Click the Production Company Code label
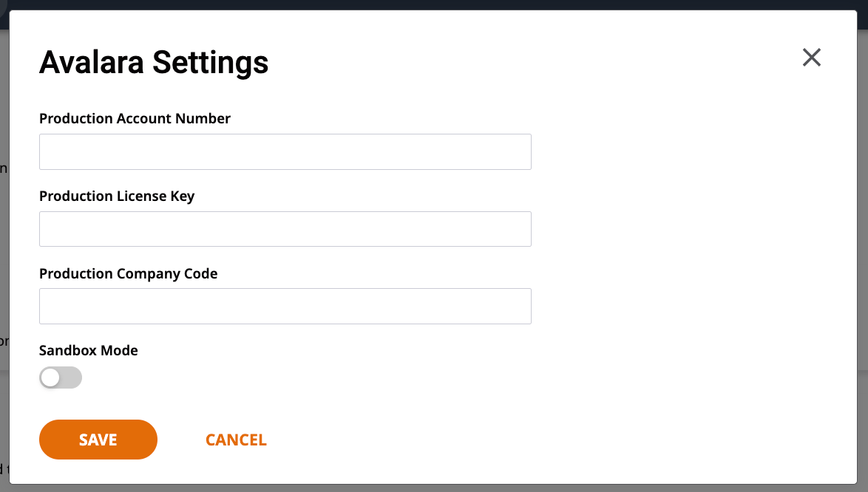 click(128, 273)
